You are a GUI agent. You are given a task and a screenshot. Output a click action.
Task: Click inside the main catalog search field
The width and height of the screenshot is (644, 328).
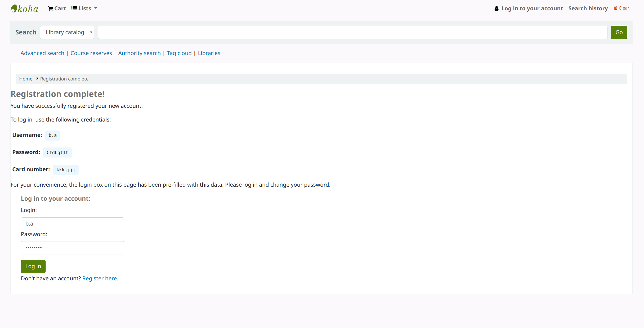[x=352, y=32]
